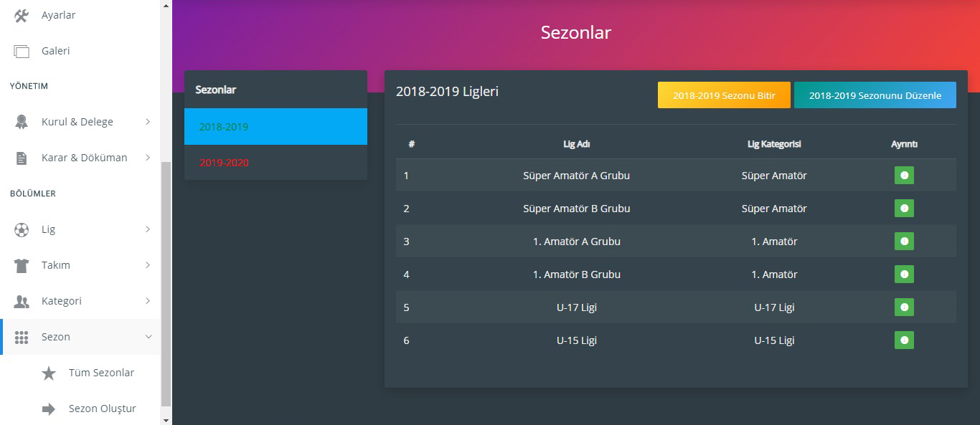Toggle details for 1. Amatör B Grubu
Image resolution: width=980 pixels, height=425 pixels.
pyautogui.click(x=904, y=274)
